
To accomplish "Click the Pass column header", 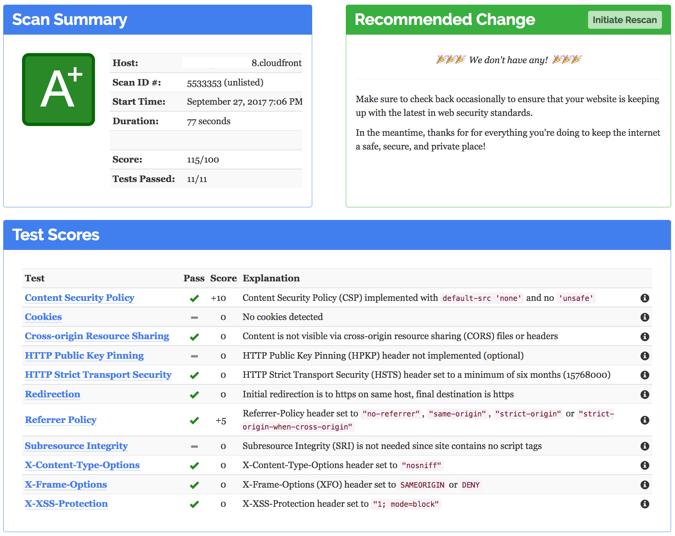I will [194, 278].
